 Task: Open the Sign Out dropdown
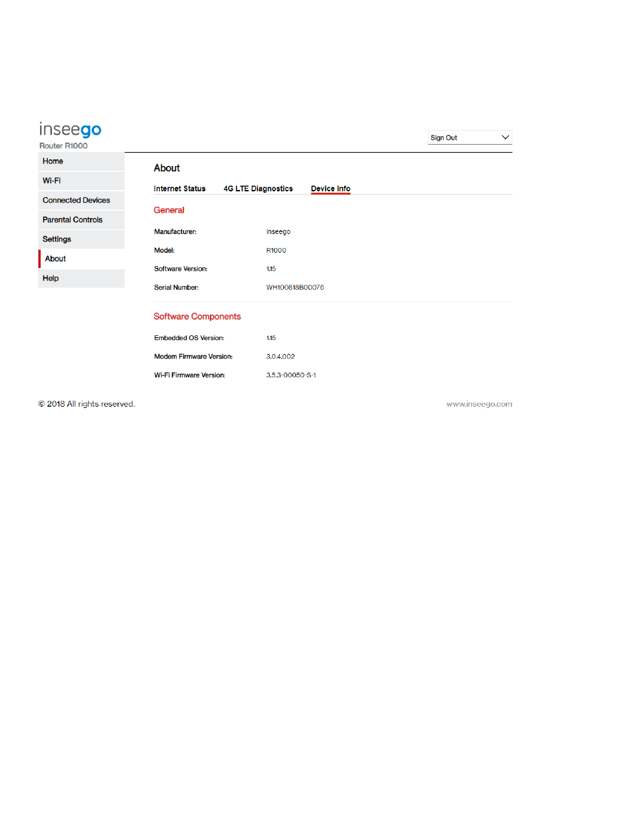coord(470,137)
